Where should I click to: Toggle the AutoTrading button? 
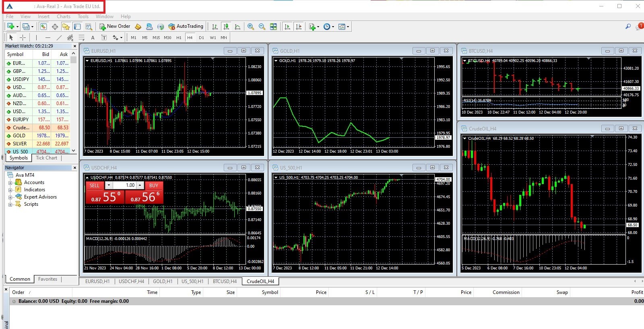click(186, 27)
